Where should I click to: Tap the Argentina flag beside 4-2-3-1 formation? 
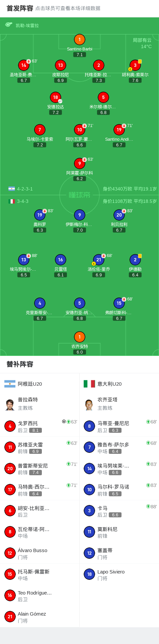[12, 189]
